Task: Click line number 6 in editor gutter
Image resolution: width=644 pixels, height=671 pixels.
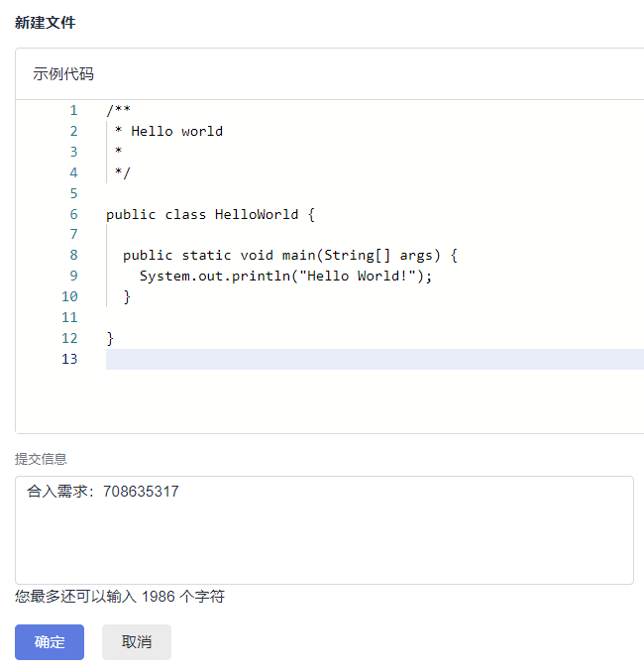Action: [73, 214]
